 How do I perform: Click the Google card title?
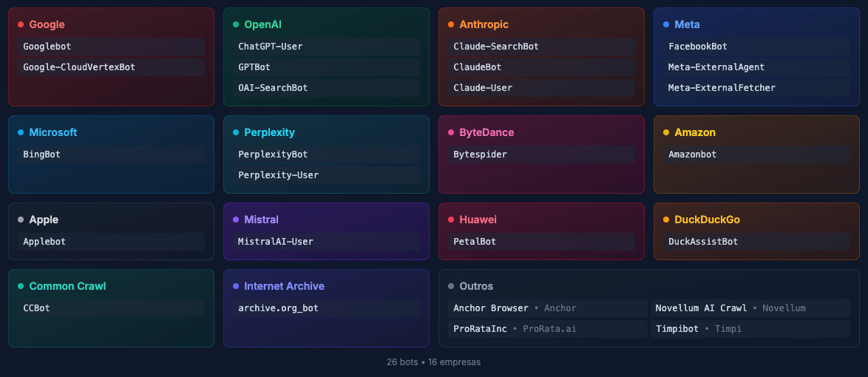[47, 24]
